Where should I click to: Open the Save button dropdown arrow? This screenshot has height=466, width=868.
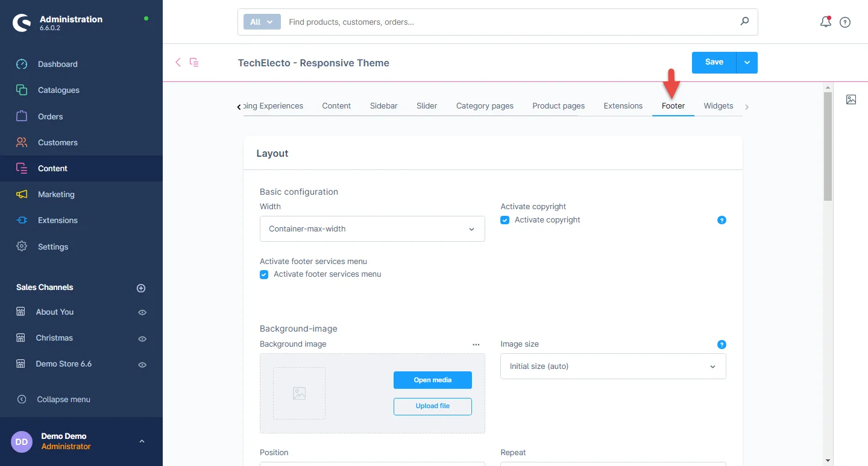coord(747,63)
